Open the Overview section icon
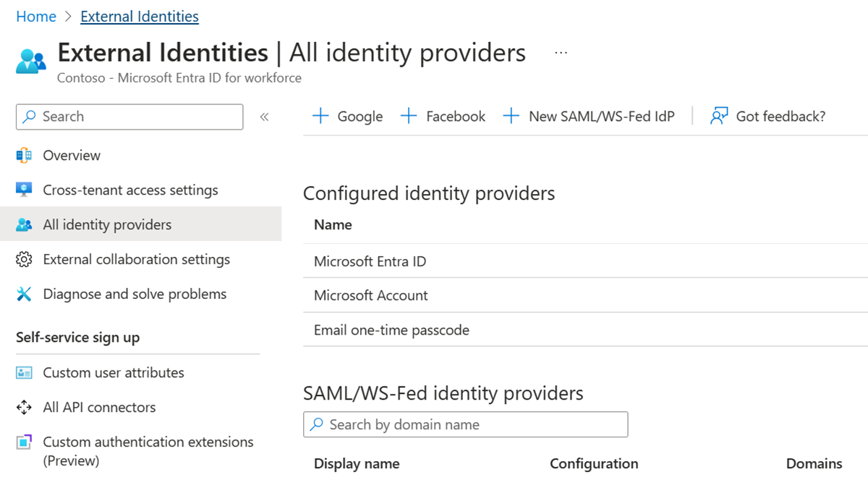This screenshot has width=868, height=480. [24, 155]
